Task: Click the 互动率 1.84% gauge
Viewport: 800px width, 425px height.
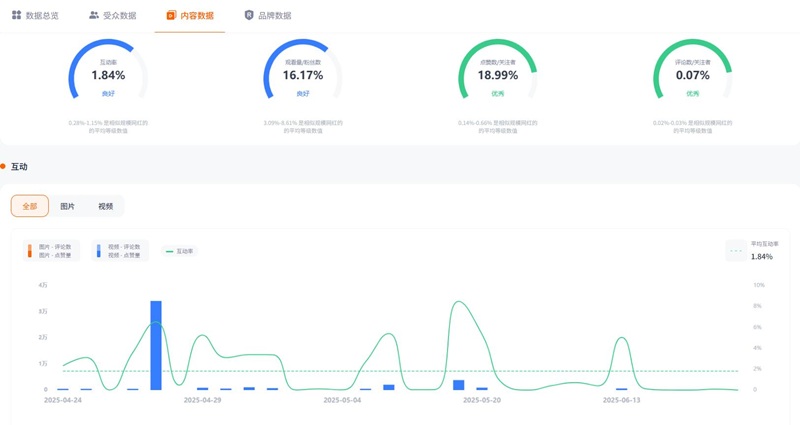Action: pyautogui.click(x=108, y=76)
